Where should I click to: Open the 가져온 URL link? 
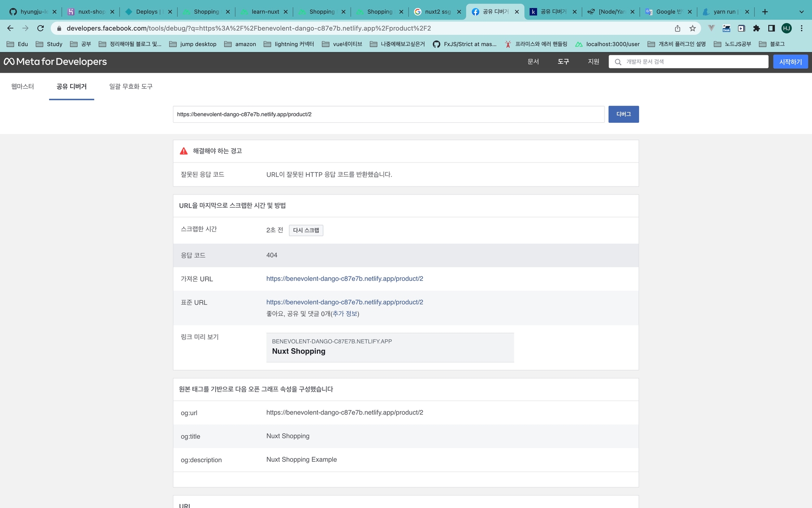point(344,279)
